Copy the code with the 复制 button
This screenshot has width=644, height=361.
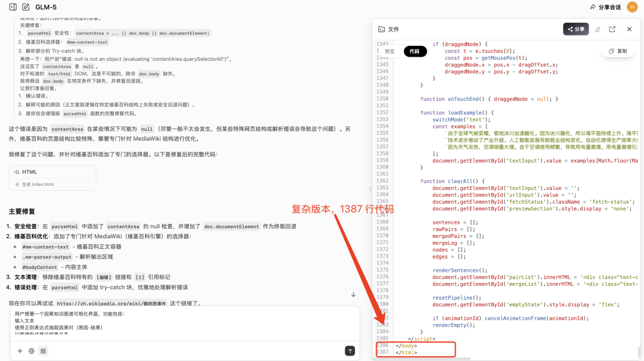pos(618,51)
